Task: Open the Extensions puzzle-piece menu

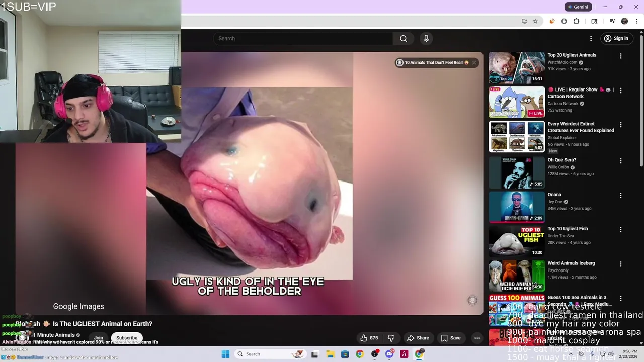Action: [x=577, y=21]
